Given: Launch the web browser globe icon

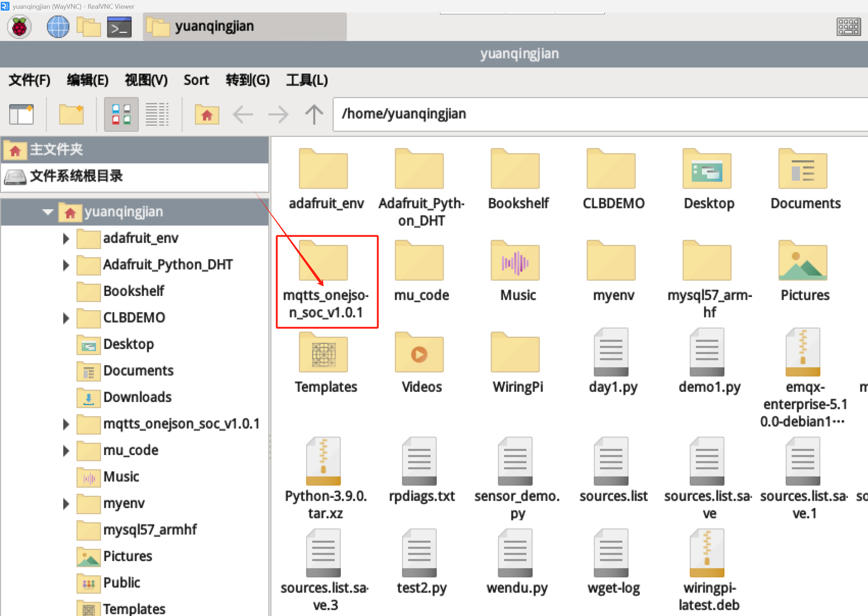Looking at the screenshot, I should pos(58,27).
